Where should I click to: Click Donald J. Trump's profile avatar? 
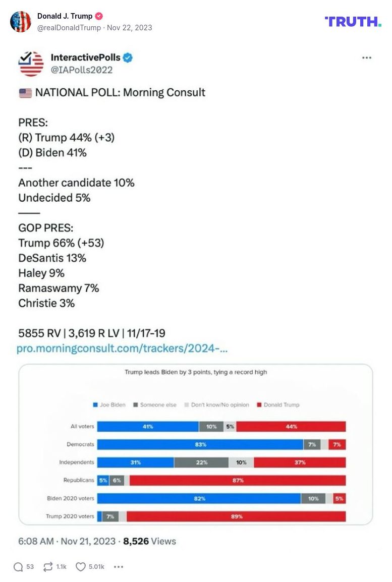click(21, 22)
